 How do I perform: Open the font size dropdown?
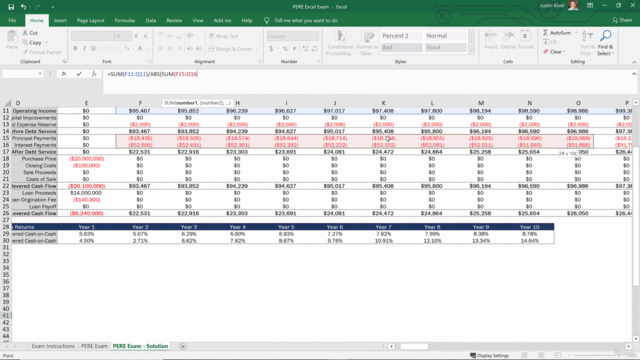(x=129, y=36)
